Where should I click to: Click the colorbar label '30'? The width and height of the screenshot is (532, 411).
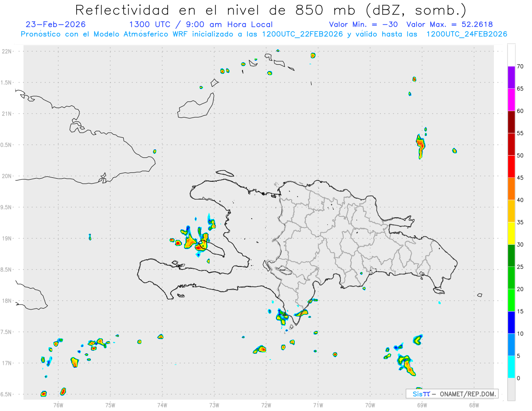click(521, 245)
